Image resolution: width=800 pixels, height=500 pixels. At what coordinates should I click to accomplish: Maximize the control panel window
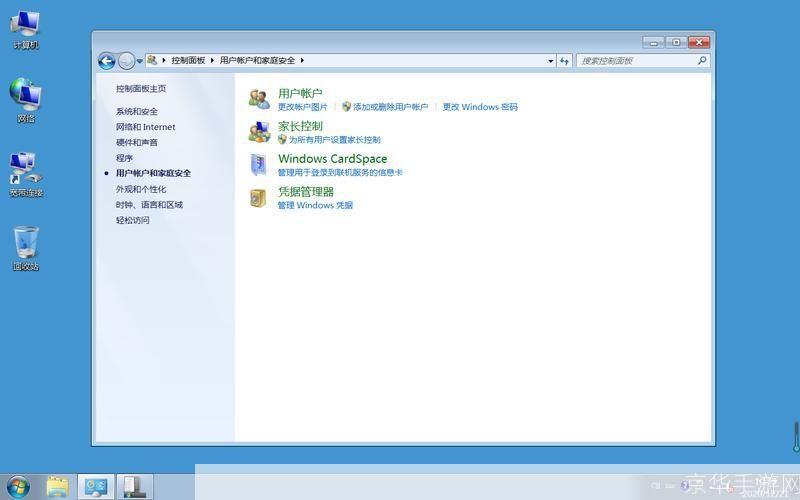tap(676, 42)
